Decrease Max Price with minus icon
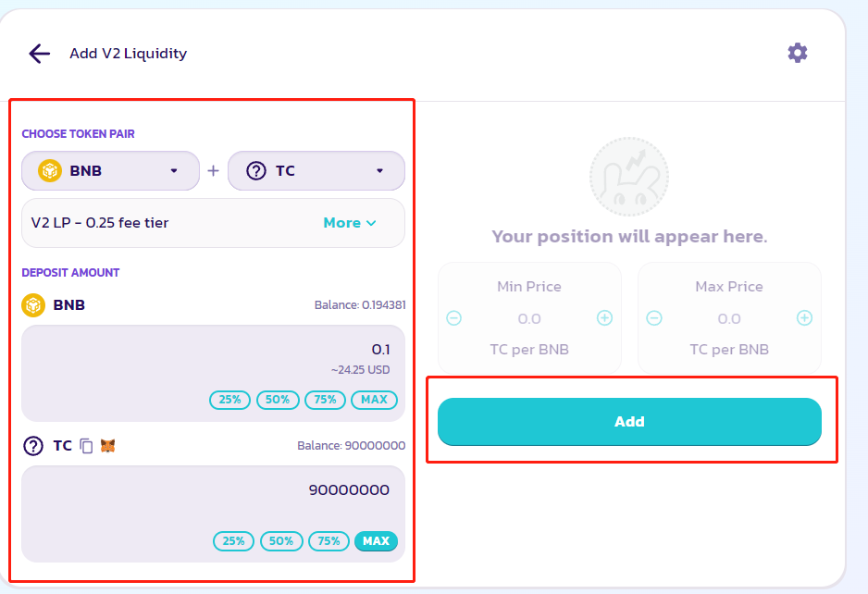 (x=654, y=318)
